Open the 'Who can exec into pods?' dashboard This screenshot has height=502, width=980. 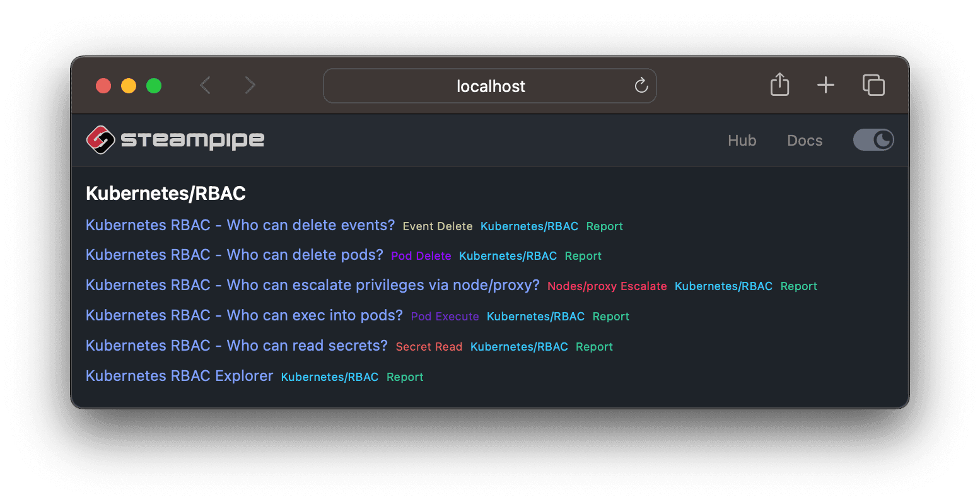245,315
